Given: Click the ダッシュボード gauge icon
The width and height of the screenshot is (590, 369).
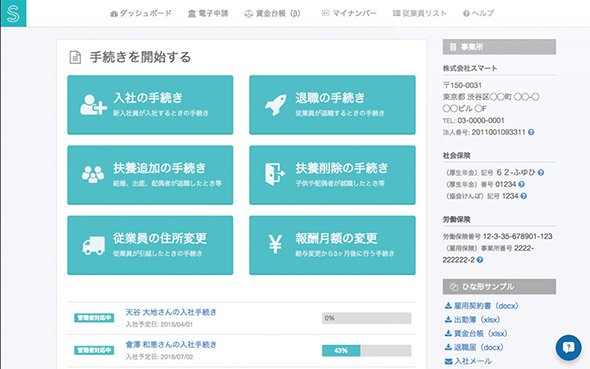Looking at the screenshot, I should click(x=114, y=14).
